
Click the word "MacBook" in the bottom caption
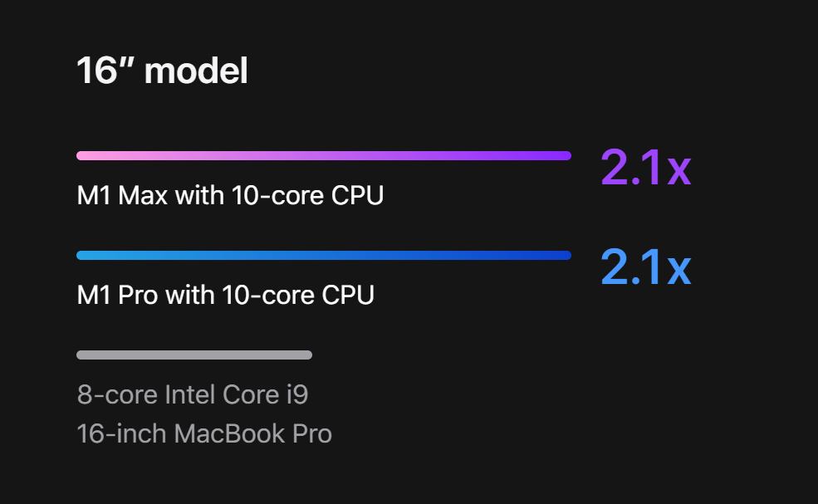(228, 433)
